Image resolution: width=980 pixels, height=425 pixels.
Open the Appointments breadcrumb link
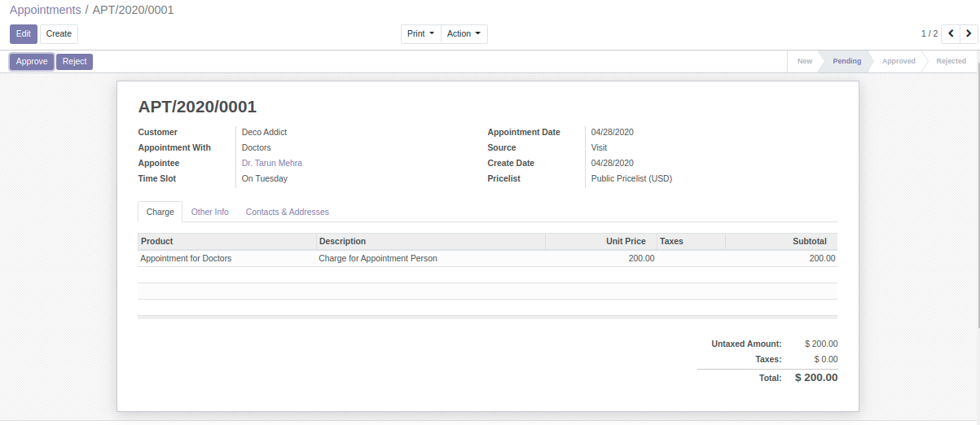click(x=45, y=10)
